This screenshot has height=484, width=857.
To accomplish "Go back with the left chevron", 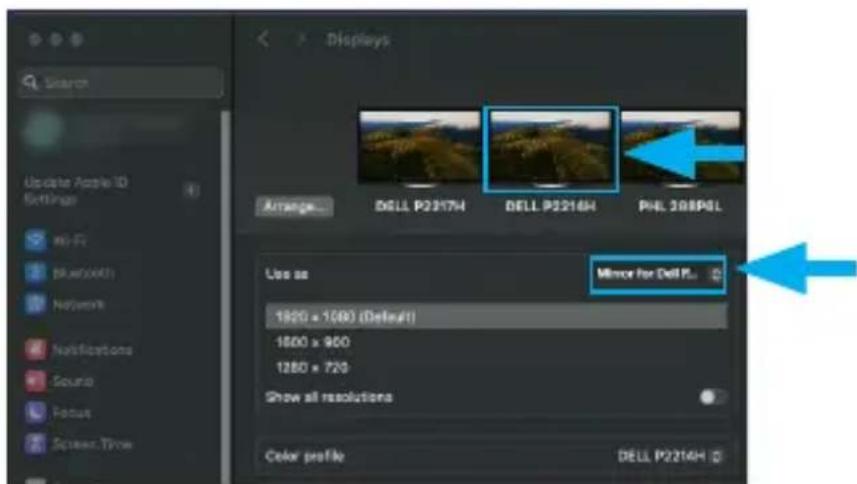I will (263, 39).
